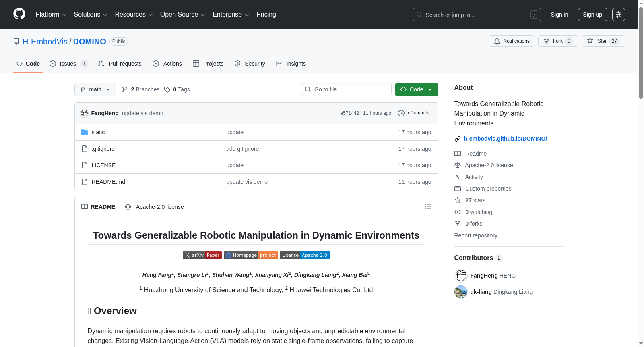
Task: Click FangHeng's avatar in commit bar
Action: [84, 113]
